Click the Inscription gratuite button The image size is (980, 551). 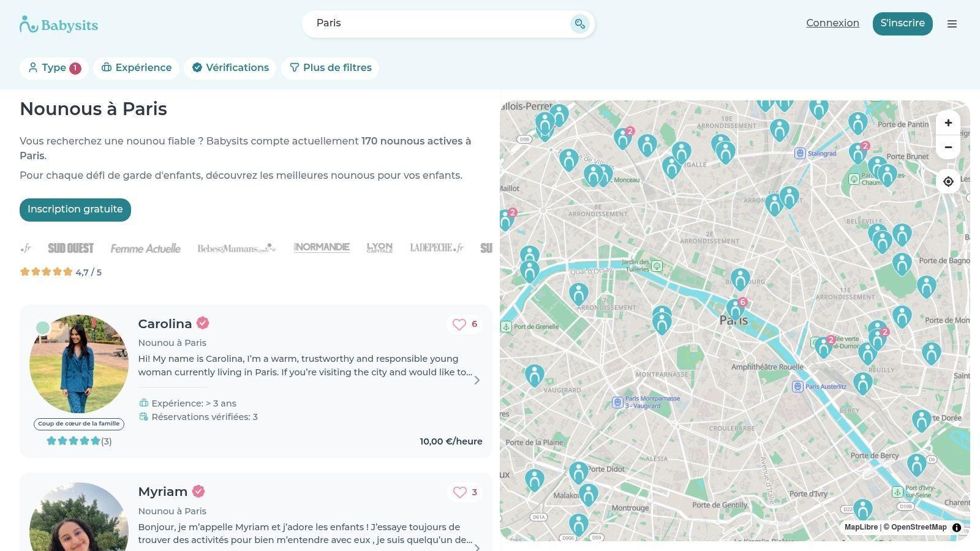click(x=75, y=209)
